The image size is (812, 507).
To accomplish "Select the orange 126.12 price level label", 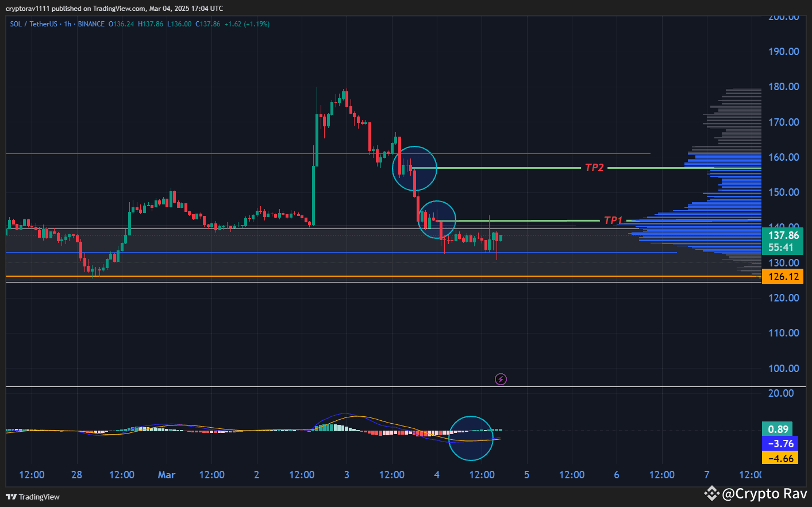I will pyautogui.click(x=783, y=277).
